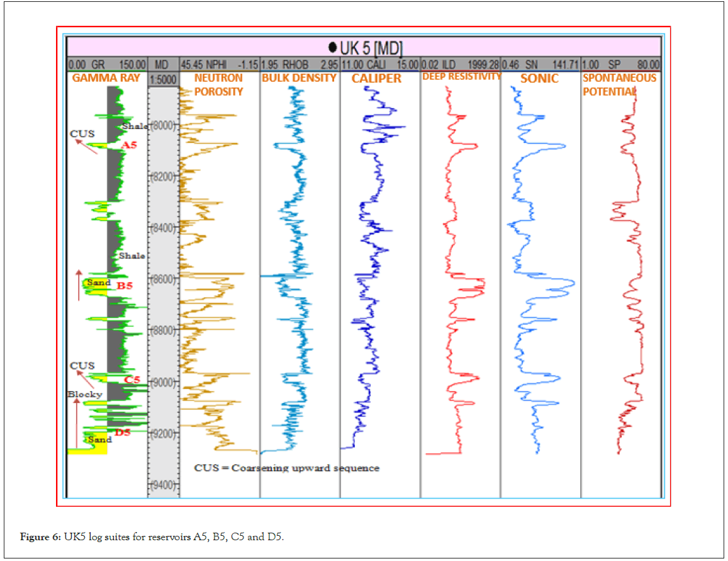The width and height of the screenshot is (728, 561).
Task: Click the CUS coarsening upward sequence legend
Action: click(286, 468)
